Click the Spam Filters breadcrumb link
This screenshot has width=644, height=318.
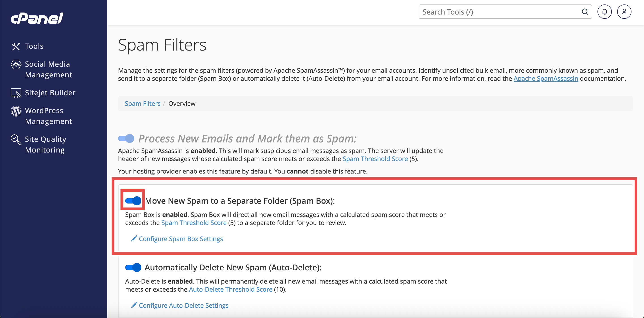(142, 104)
